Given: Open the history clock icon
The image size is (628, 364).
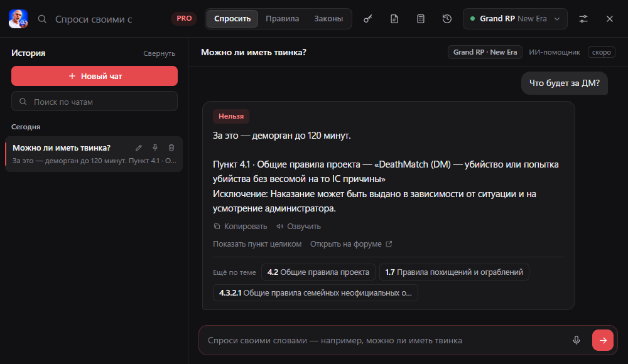Looking at the screenshot, I should [447, 19].
